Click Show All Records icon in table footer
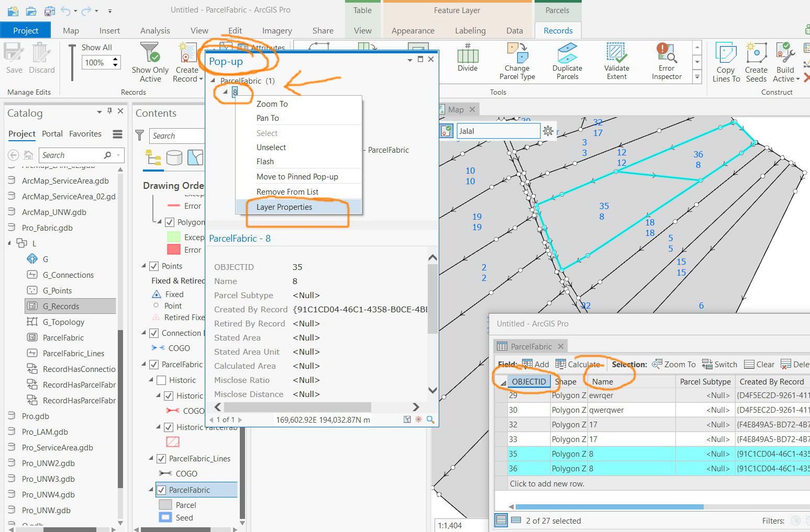This screenshot has width=810, height=532. pyautogui.click(x=501, y=520)
